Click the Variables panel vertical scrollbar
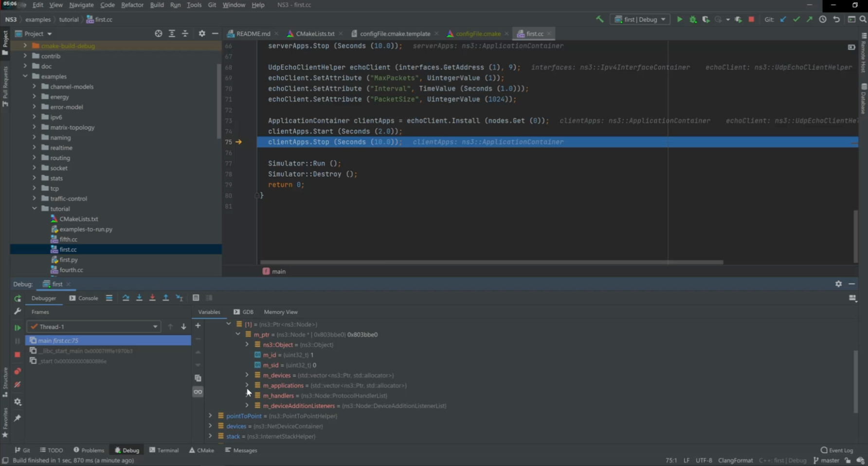This screenshot has width=868, height=466. coord(855,382)
